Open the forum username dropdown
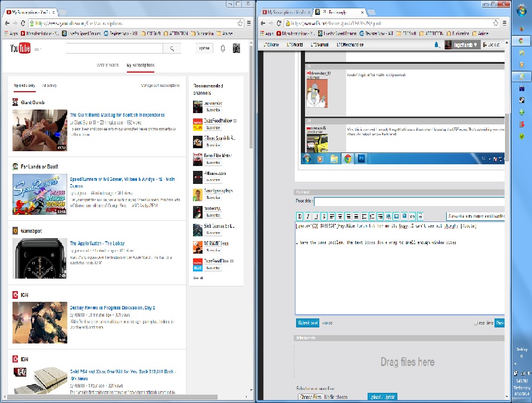The width and height of the screenshot is (532, 403). click(x=462, y=45)
